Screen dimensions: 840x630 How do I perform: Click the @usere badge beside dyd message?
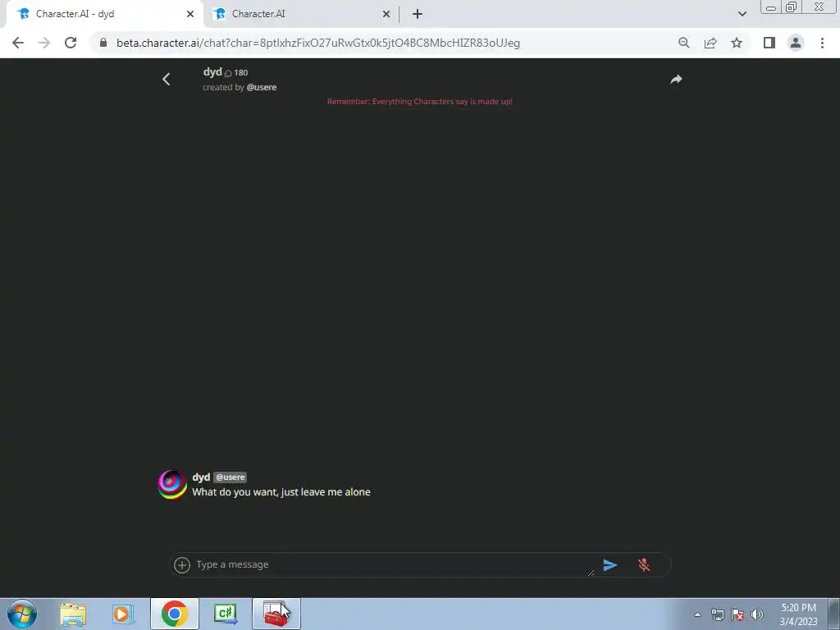tap(231, 477)
